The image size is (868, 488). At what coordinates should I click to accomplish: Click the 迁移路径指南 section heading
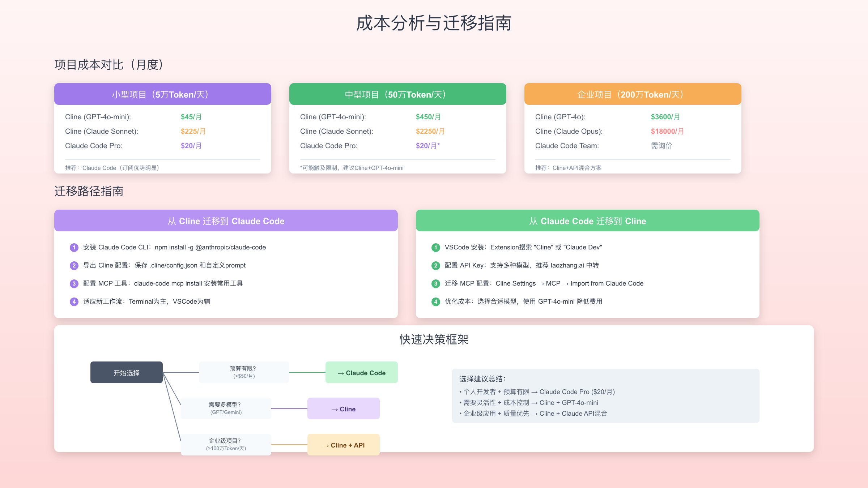[x=89, y=191]
